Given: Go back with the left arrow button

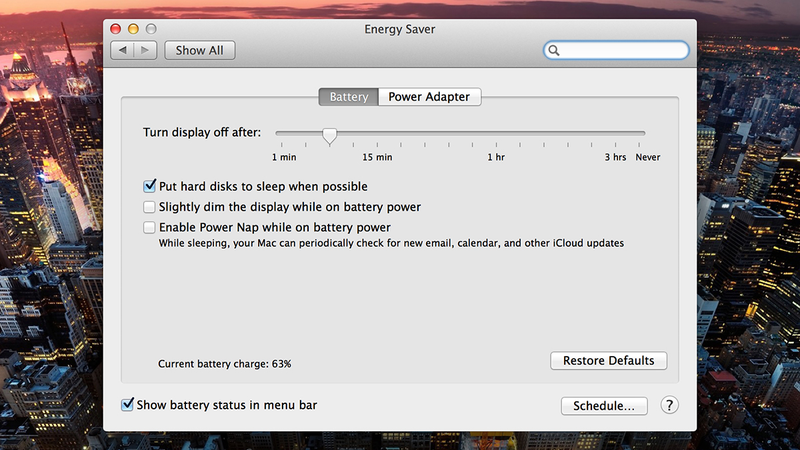Looking at the screenshot, I should pyautogui.click(x=122, y=50).
